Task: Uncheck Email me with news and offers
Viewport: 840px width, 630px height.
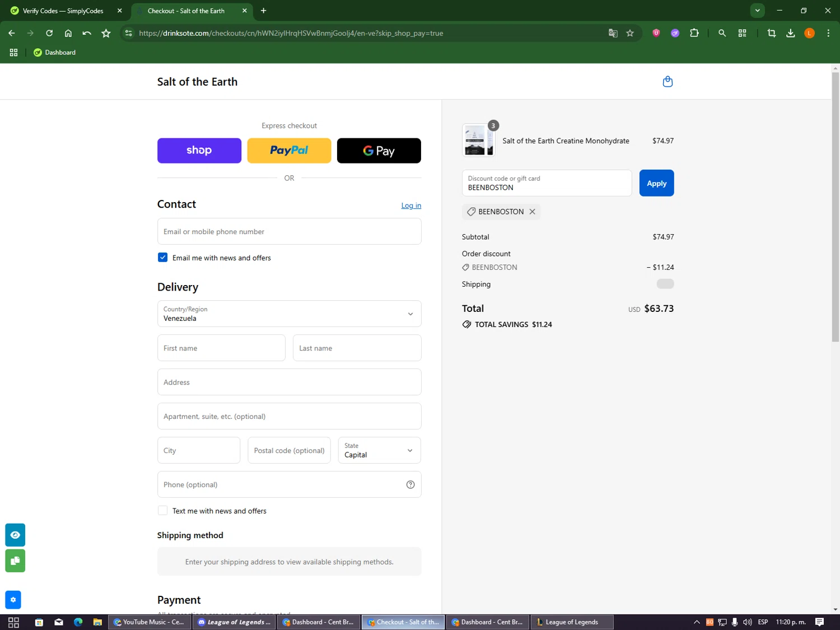Action: coord(163,258)
